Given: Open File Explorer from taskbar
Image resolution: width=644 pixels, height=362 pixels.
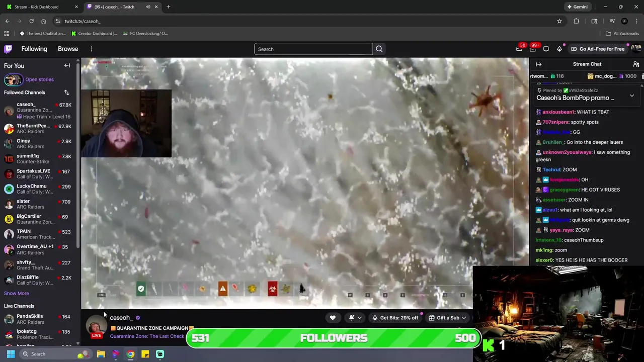Looking at the screenshot, I should pos(101,354).
